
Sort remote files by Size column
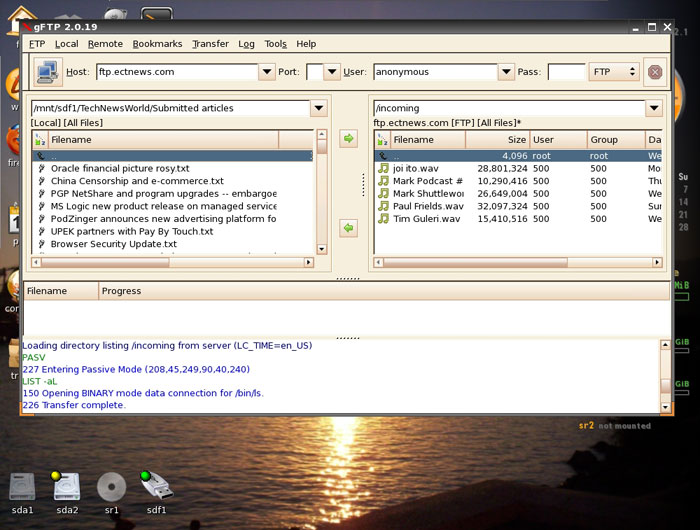[498, 140]
